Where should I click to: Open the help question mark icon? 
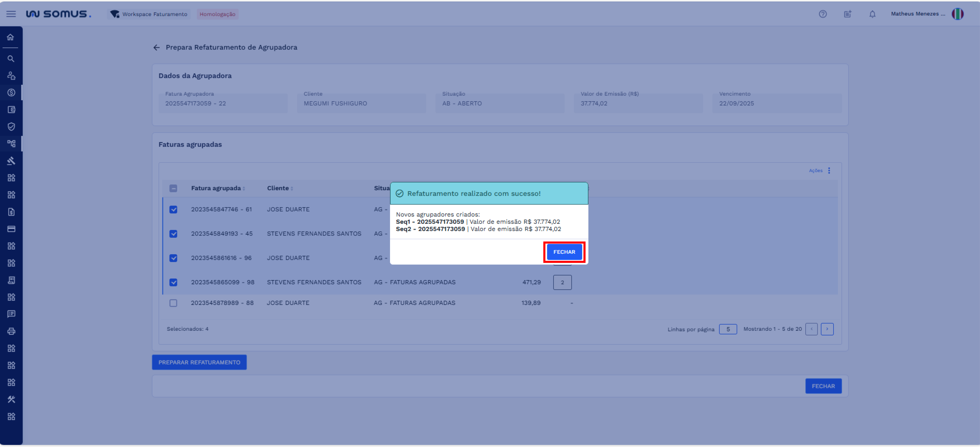coord(823,14)
